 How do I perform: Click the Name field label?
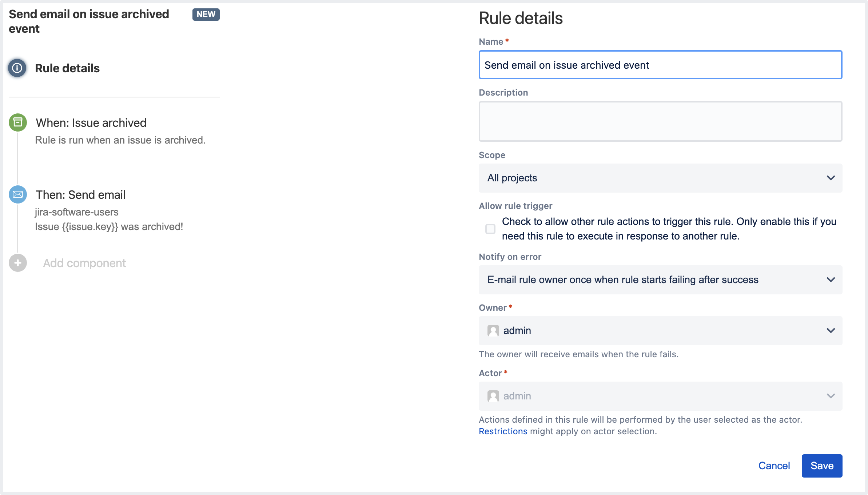pos(491,42)
